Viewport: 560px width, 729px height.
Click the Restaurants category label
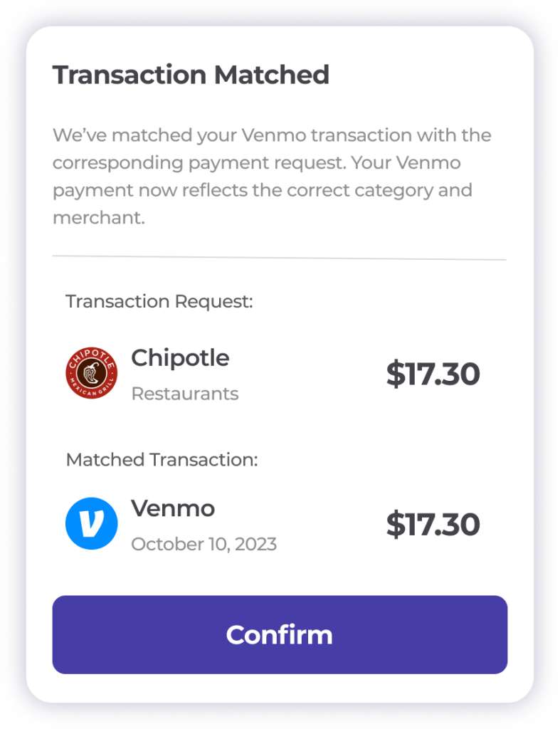click(184, 394)
